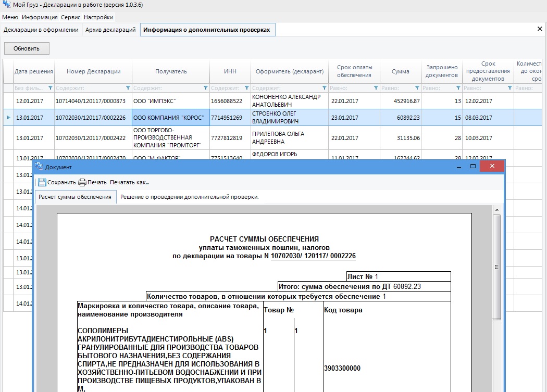Open filter for Номер Декларации column
The width and height of the screenshot is (547, 392).
128,88
